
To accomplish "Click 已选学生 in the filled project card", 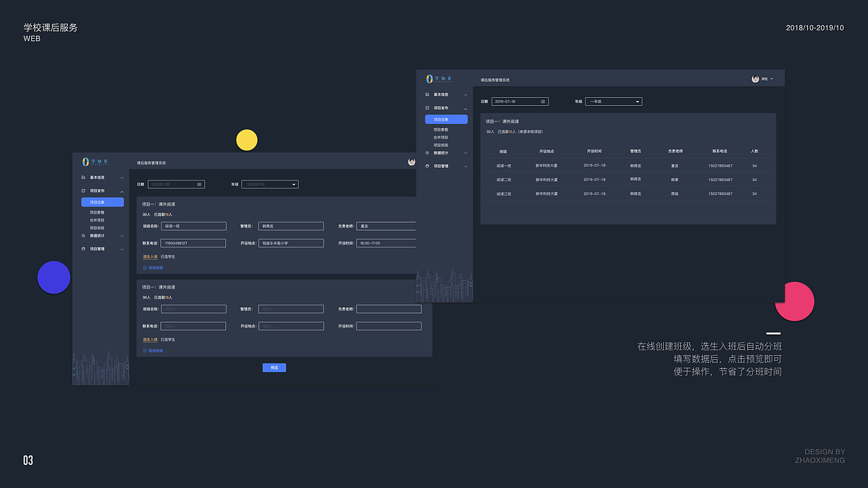I will pyautogui.click(x=167, y=257).
